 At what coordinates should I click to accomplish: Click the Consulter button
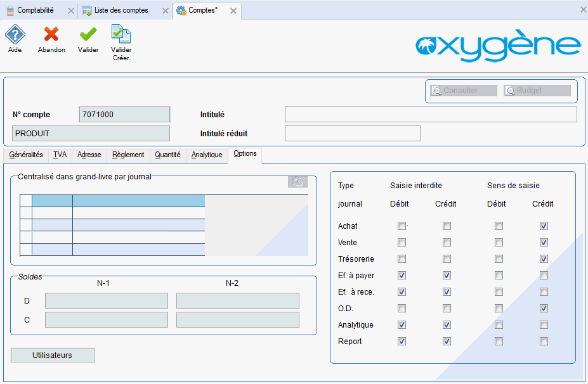(x=463, y=91)
